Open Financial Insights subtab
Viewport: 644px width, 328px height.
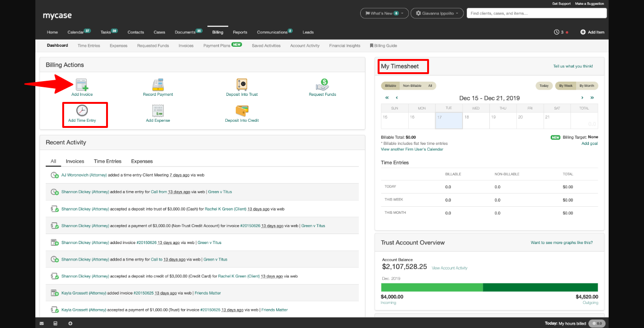[345, 46]
